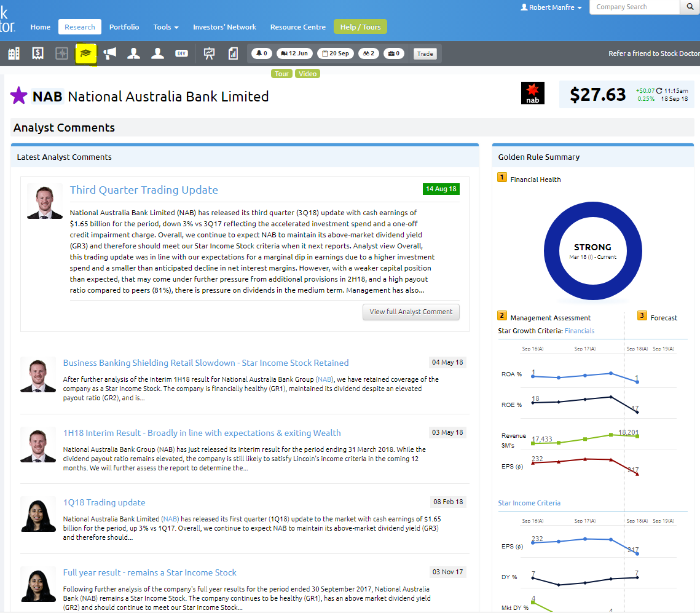Click View full Analyst Comment button
Image resolution: width=700 pixels, height=613 pixels.
(x=411, y=312)
